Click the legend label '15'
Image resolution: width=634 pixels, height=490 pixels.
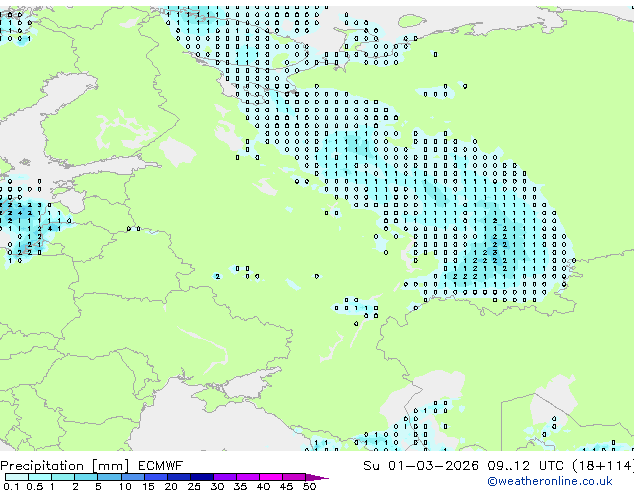pos(148,486)
